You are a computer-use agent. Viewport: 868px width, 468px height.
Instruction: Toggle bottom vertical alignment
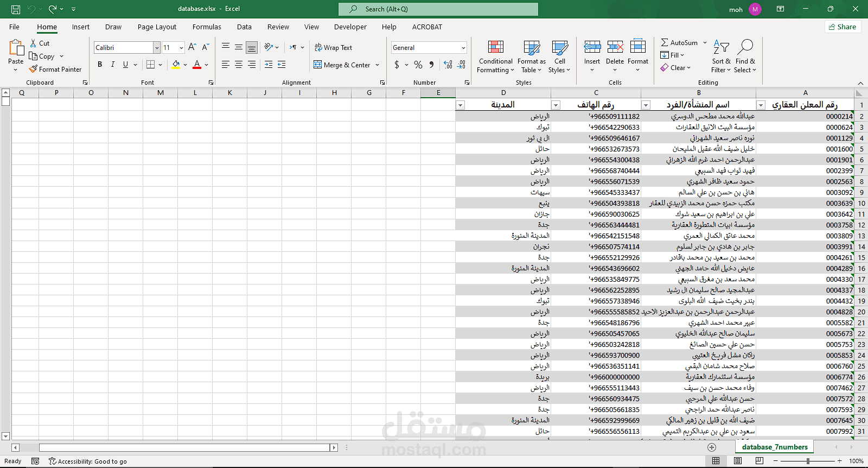click(x=252, y=47)
